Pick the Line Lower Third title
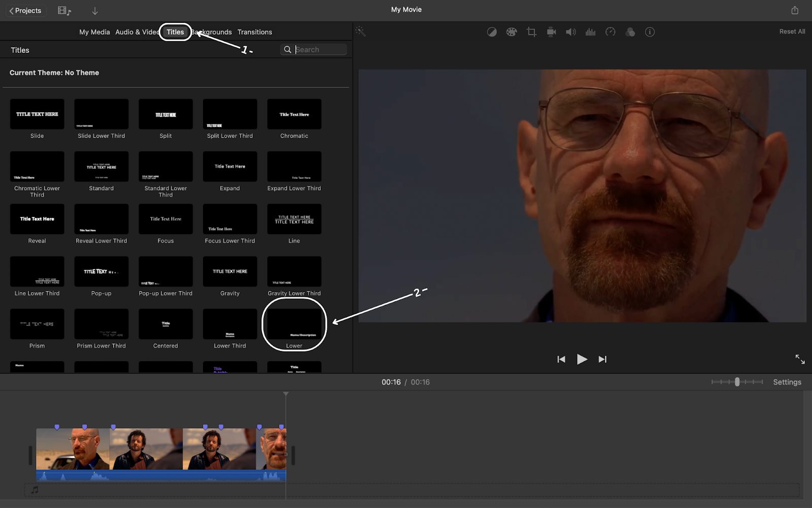This screenshot has width=812, height=508. click(x=37, y=272)
